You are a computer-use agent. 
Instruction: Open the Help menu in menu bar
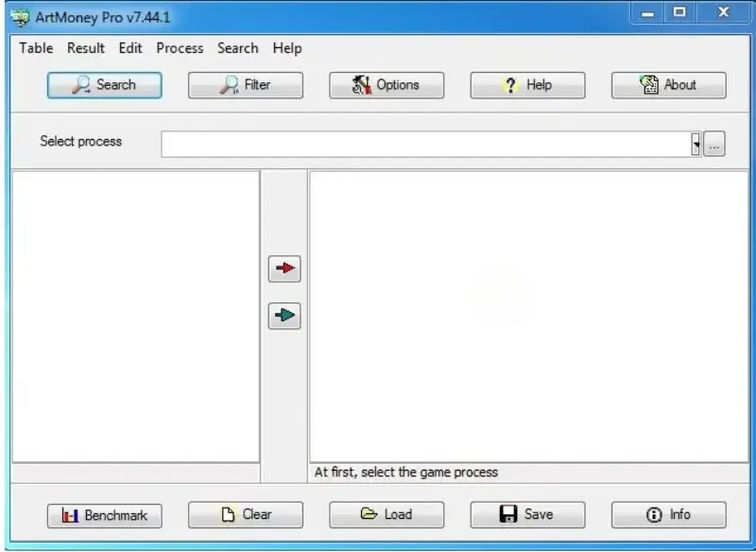point(287,48)
